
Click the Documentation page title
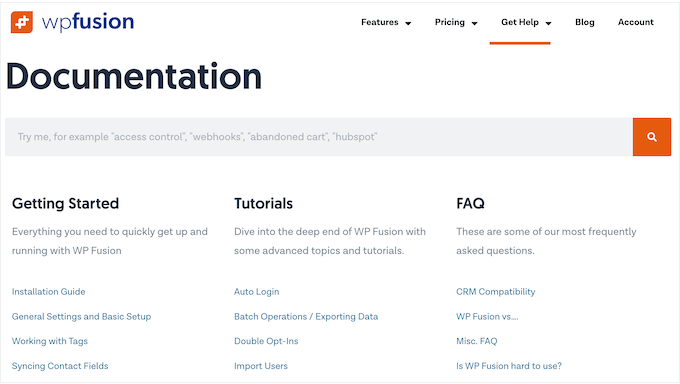pyautogui.click(x=134, y=76)
